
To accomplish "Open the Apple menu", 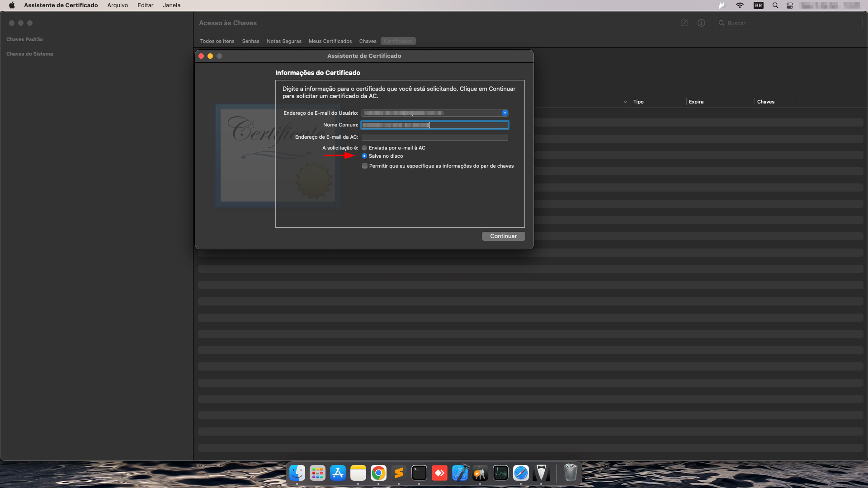I will 12,5.
